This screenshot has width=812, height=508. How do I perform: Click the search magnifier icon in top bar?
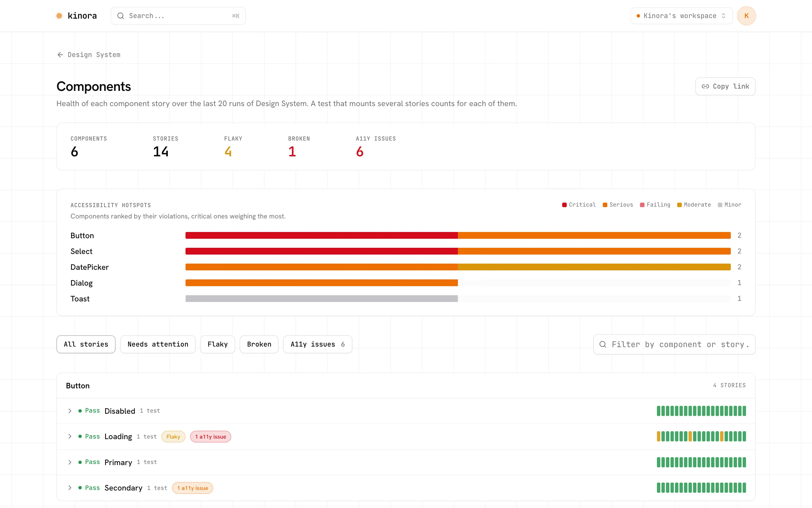(x=120, y=16)
